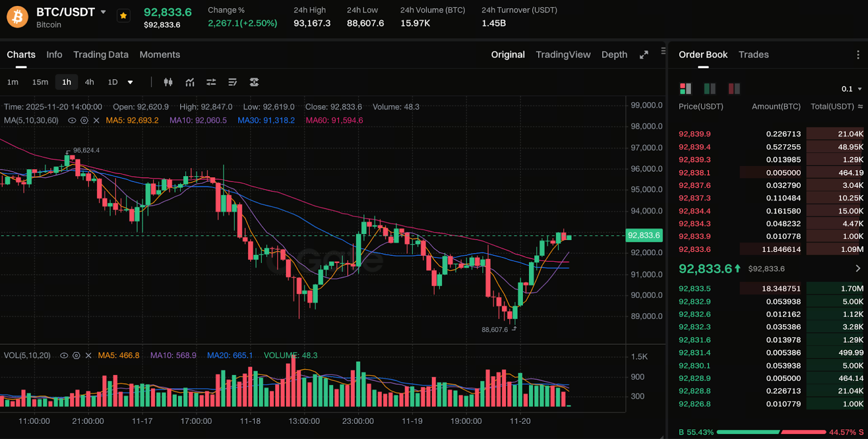Open order book 0.1 price grouping dropdown
The height and width of the screenshot is (439, 868).
pos(851,89)
